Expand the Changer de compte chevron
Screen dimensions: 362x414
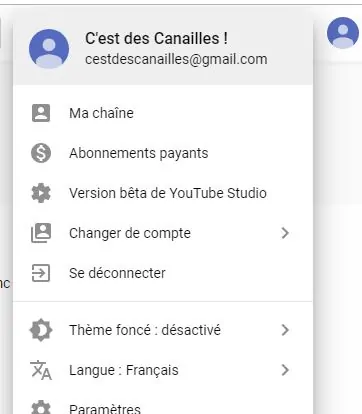coord(285,233)
